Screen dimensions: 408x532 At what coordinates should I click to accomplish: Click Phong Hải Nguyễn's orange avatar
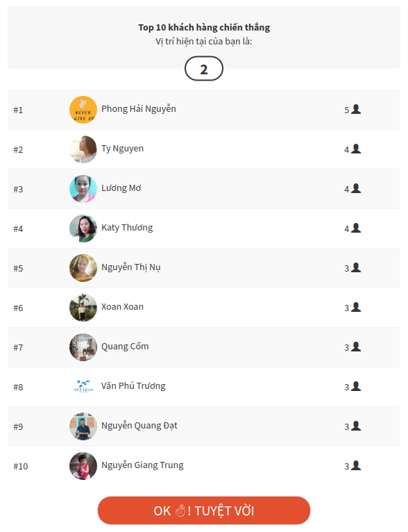(83, 110)
